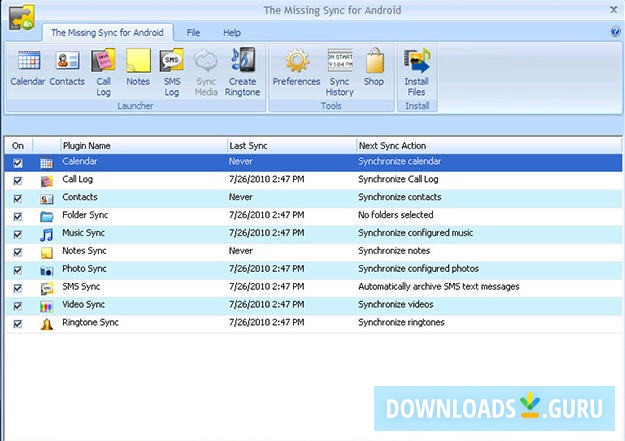Sort by the Last Sync column header

point(290,145)
